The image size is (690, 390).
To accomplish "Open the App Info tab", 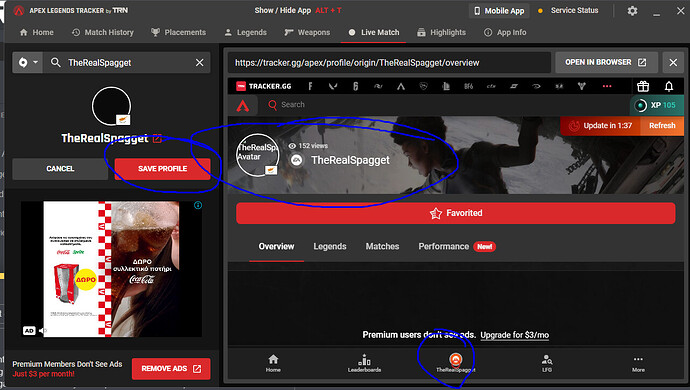I will click(x=505, y=32).
